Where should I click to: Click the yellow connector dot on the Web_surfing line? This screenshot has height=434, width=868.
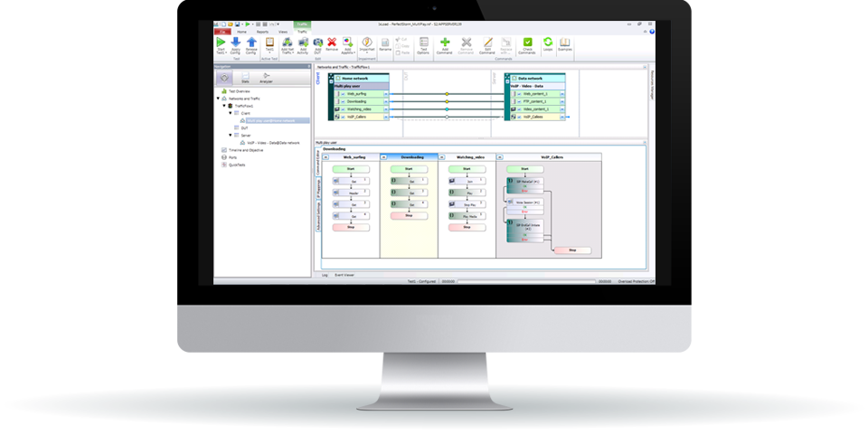(x=445, y=93)
